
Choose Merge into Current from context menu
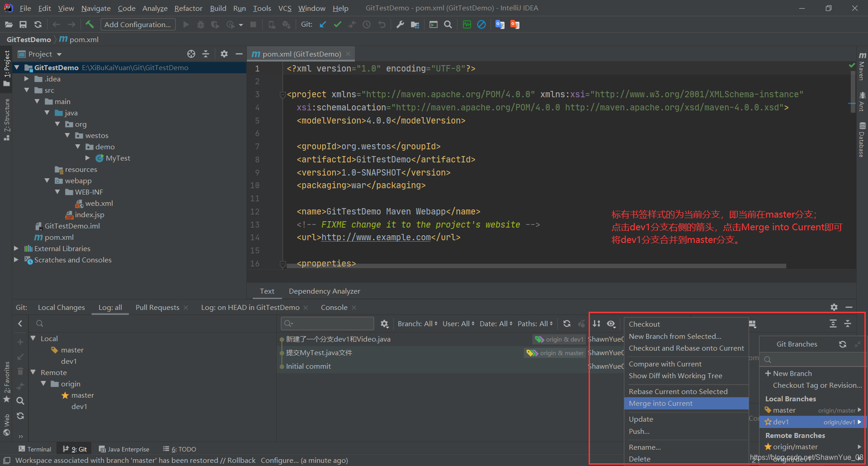[x=686, y=403]
